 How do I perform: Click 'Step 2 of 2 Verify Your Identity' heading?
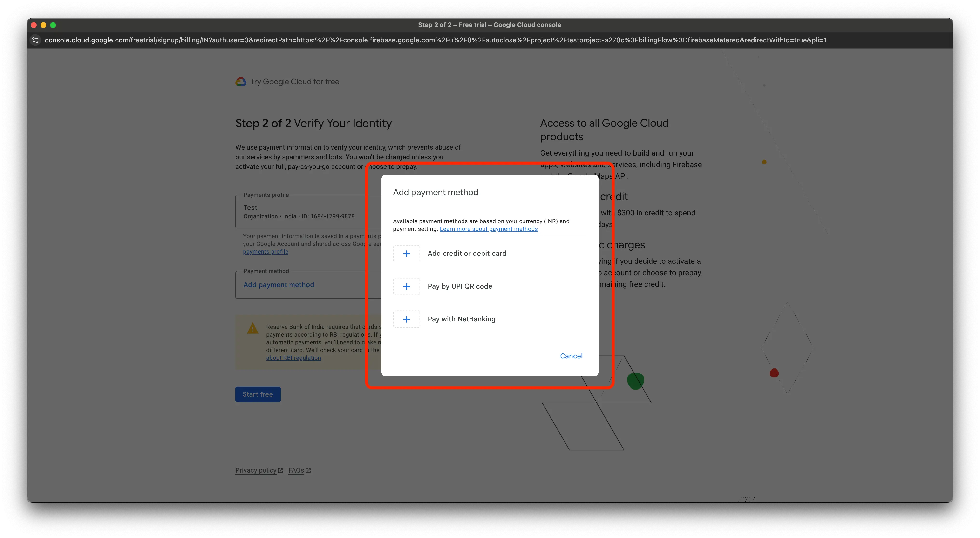[x=313, y=123]
